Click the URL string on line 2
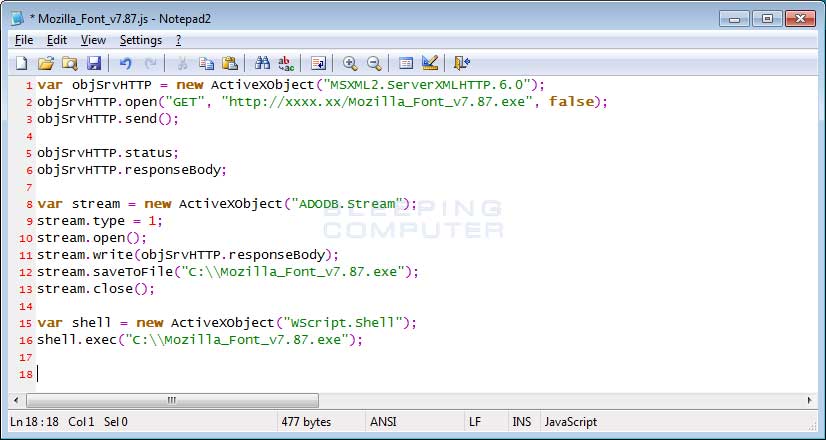 click(x=379, y=102)
